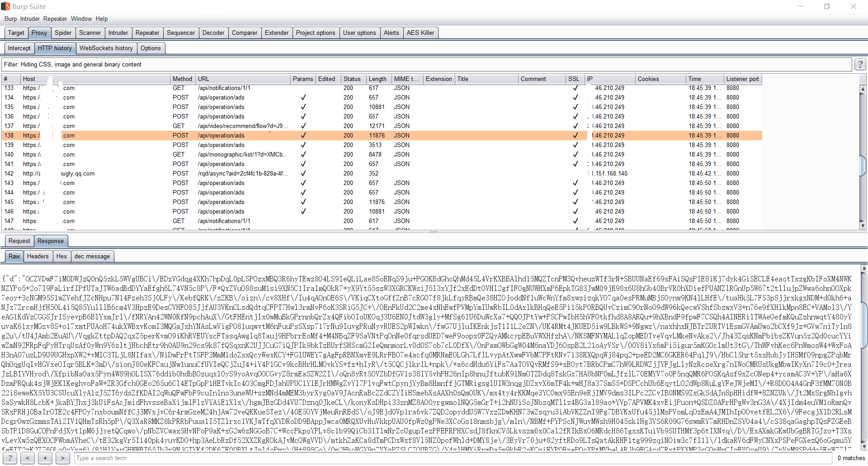Image resolution: width=868 pixels, height=466 pixels.
Task: Select the Response pane tab
Action: pyautogui.click(x=51, y=241)
